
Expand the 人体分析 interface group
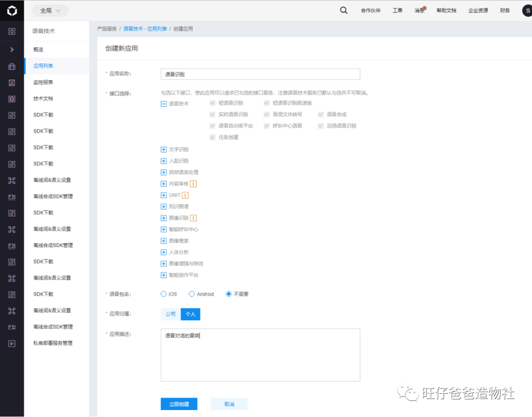(x=164, y=252)
